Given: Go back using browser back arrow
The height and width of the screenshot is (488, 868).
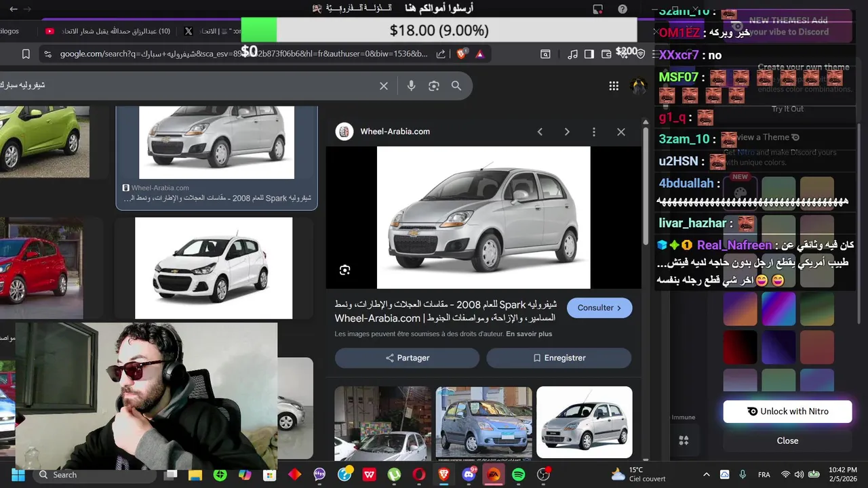Looking at the screenshot, I should coord(14,9).
